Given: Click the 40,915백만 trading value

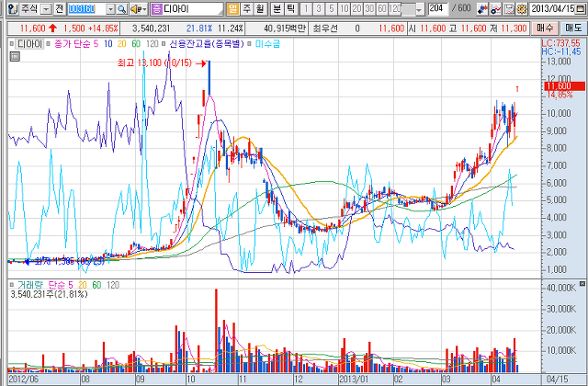Looking at the screenshot, I should (285, 28).
